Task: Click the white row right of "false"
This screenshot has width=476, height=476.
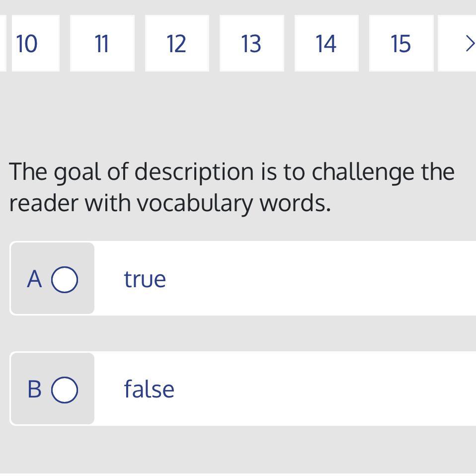Action: [x=323, y=389]
